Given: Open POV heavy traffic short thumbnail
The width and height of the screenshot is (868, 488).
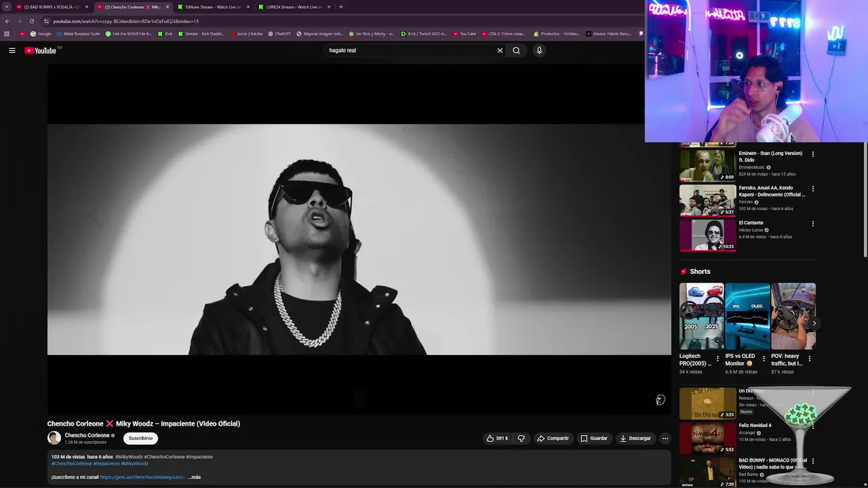Looking at the screenshot, I should [793, 316].
